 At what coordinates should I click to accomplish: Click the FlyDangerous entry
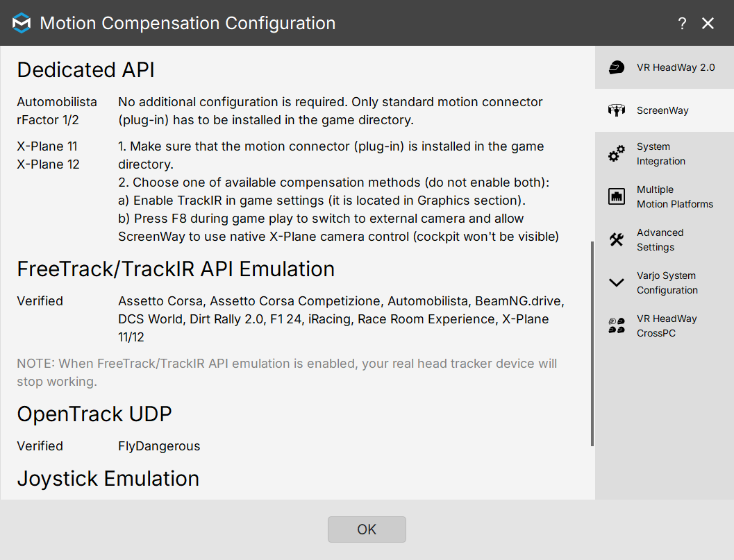(x=159, y=446)
